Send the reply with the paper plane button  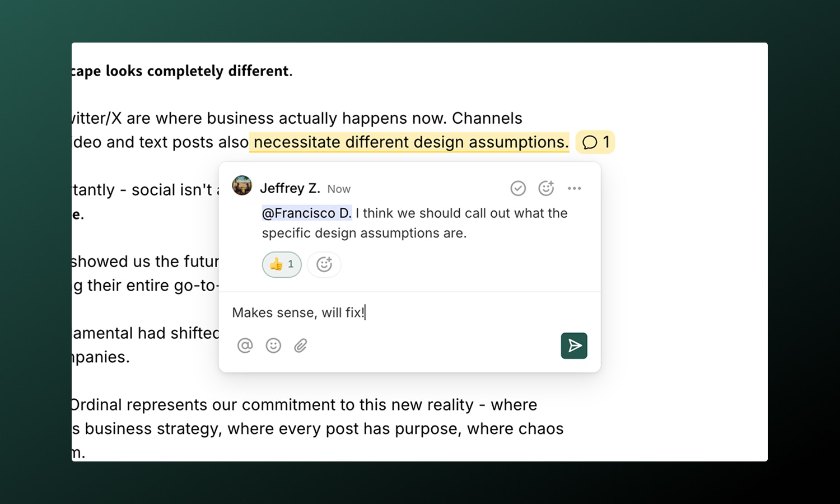[x=574, y=346]
